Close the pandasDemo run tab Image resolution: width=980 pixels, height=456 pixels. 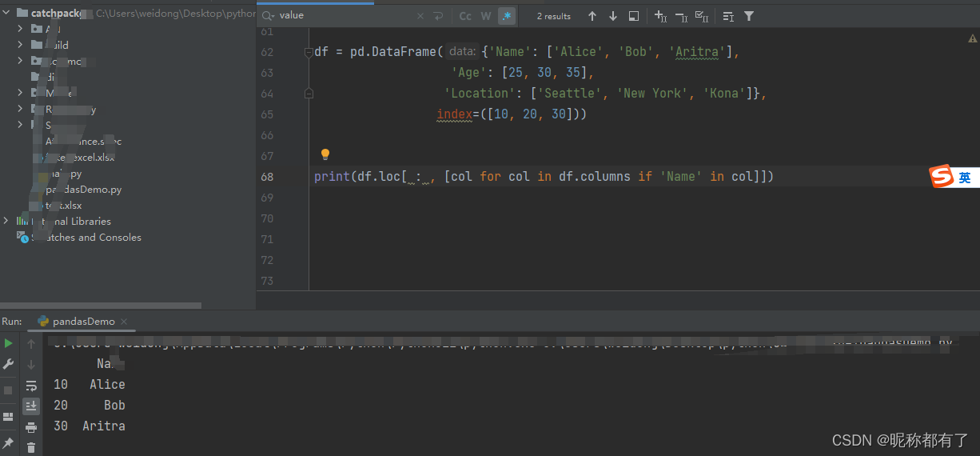(x=125, y=322)
